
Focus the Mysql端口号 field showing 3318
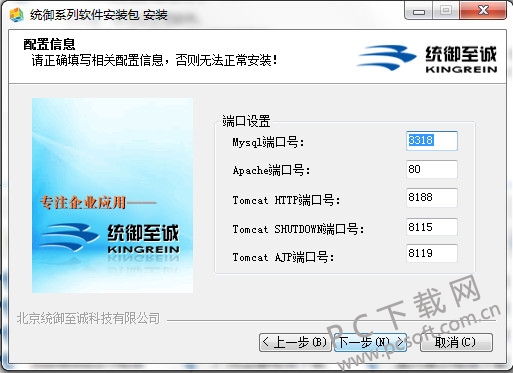pos(432,141)
